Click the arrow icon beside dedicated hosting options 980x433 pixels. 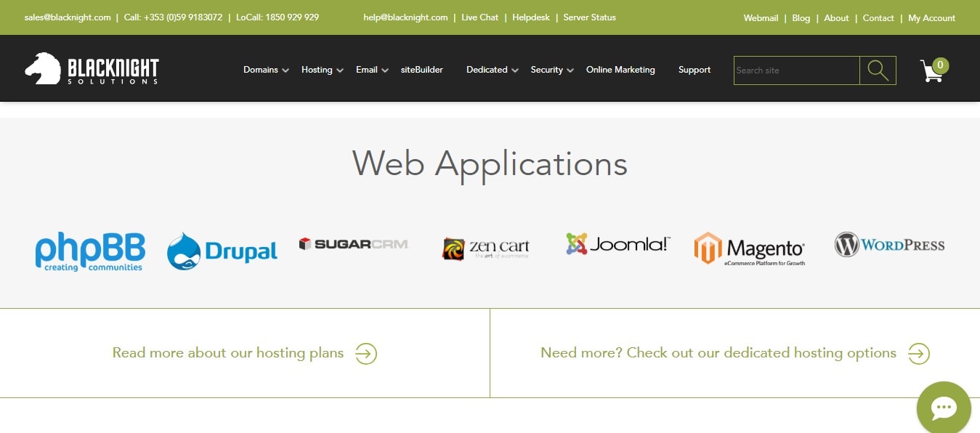click(x=919, y=354)
